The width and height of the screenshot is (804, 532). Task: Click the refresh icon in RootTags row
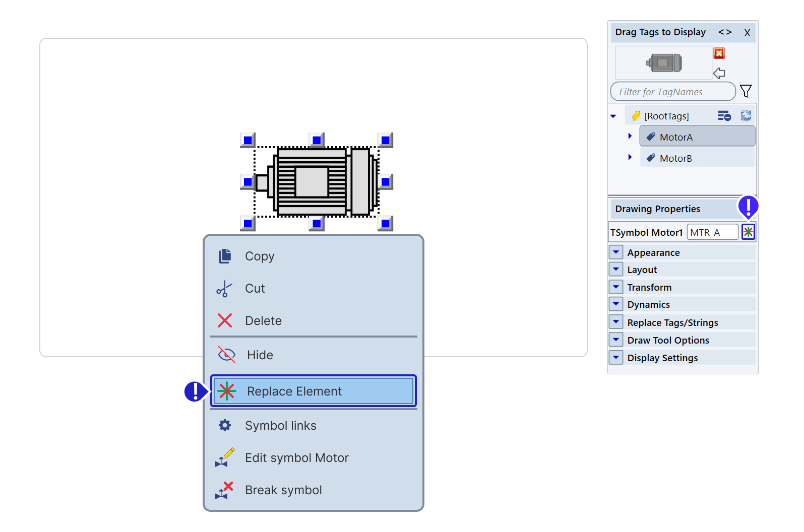click(x=746, y=115)
